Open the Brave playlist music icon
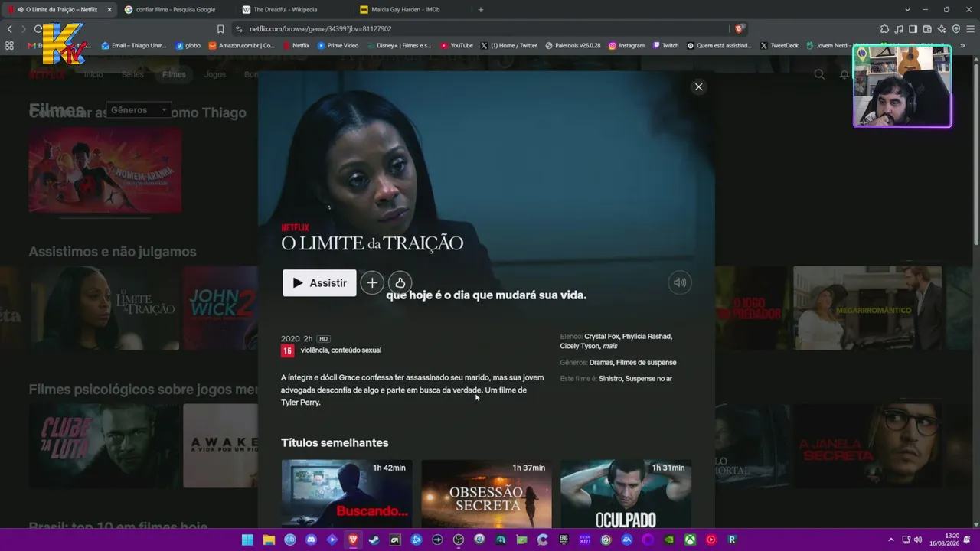 [899, 29]
